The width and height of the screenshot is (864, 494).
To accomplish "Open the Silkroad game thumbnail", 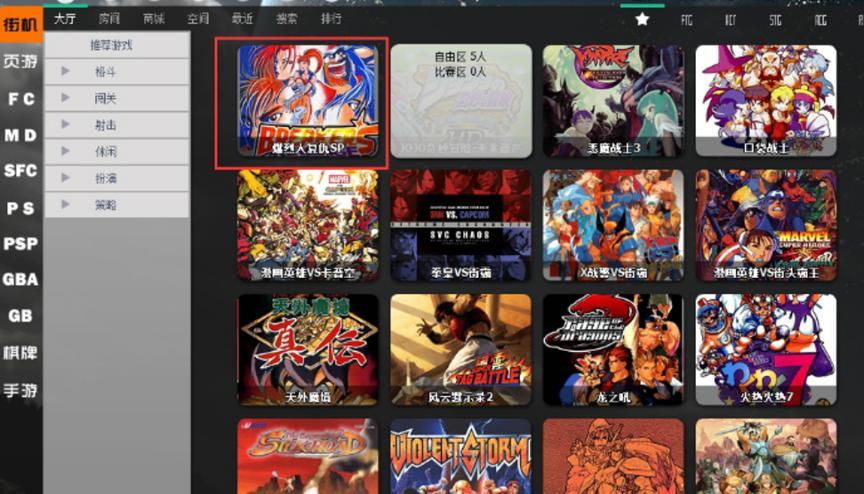I will (x=308, y=457).
